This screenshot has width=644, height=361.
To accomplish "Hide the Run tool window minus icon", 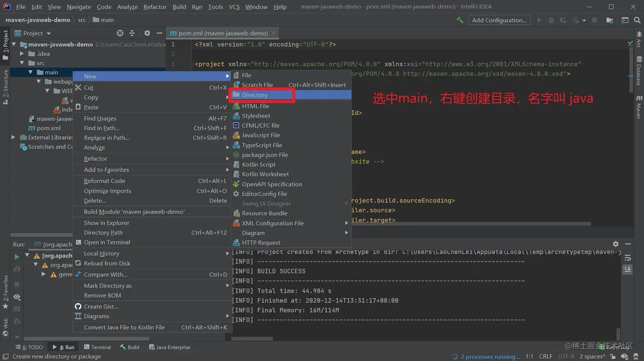I will 628,244.
